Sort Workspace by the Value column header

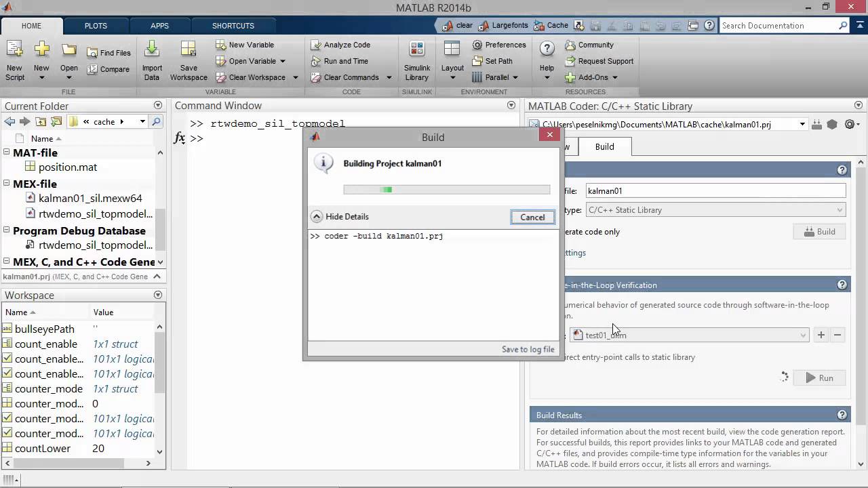(x=103, y=312)
